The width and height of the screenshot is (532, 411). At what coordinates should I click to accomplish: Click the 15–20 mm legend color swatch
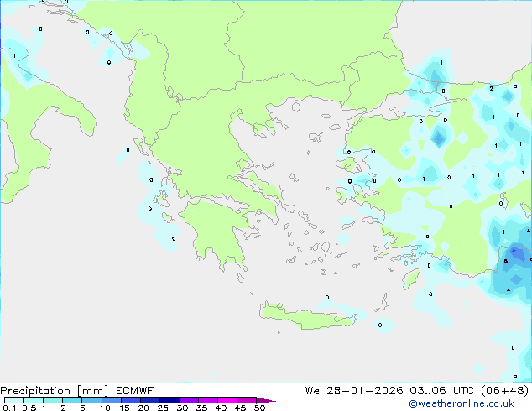pos(130,400)
